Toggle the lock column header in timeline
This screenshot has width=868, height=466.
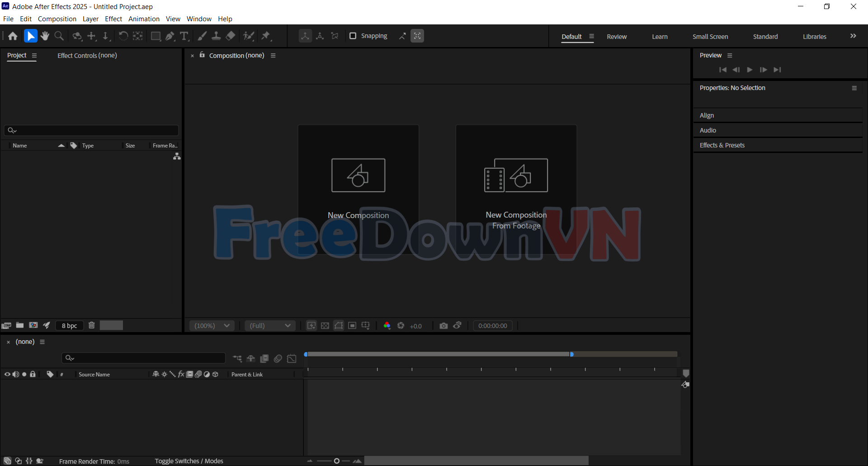[33, 374]
